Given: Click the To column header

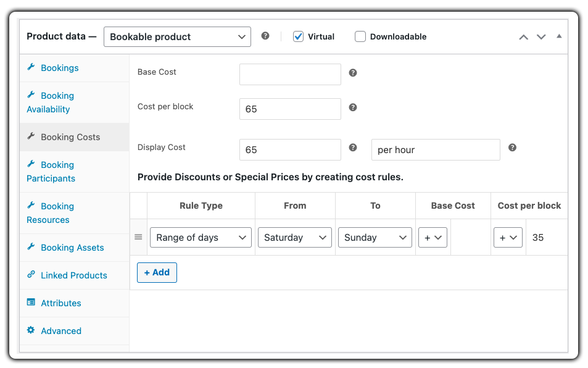Looking at the screenshot, I should click(375, 206).
